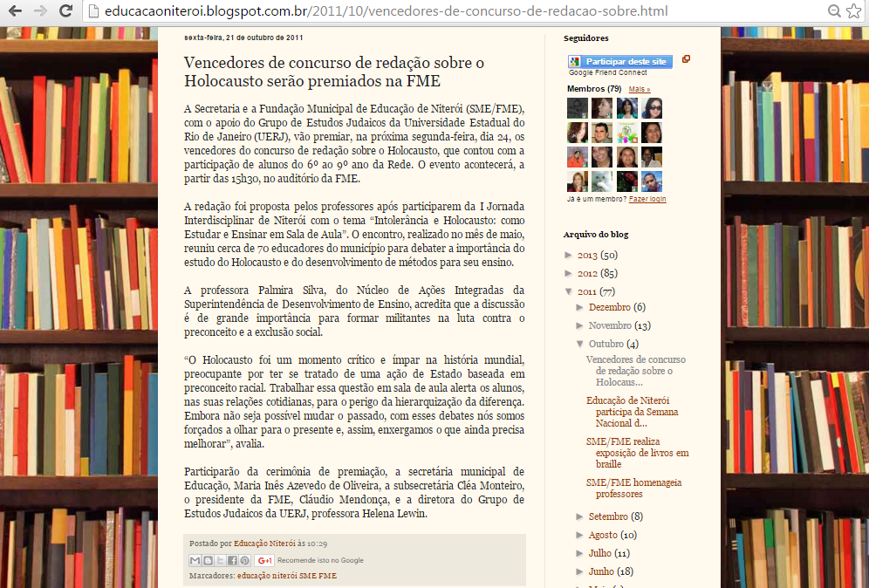The image size is (869, 588).
Task: Open the Outubro archive link
Action: tap(606, 344)
